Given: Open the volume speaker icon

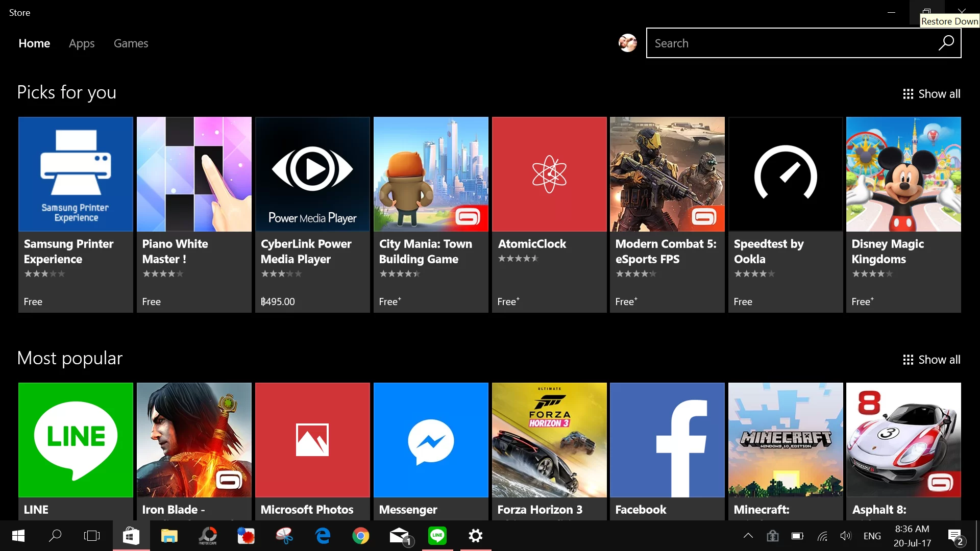Looking at the screenshot, I should coord(846,536).
